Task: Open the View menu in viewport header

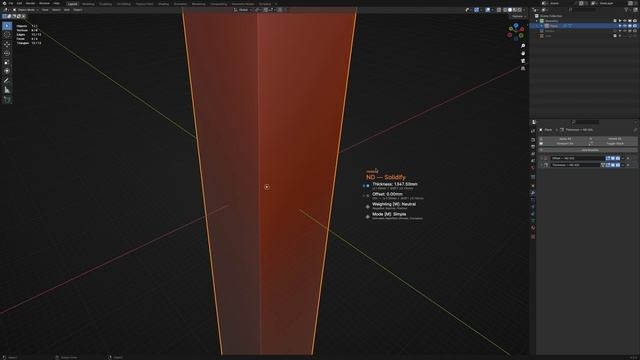Action: tap(45, 10)
